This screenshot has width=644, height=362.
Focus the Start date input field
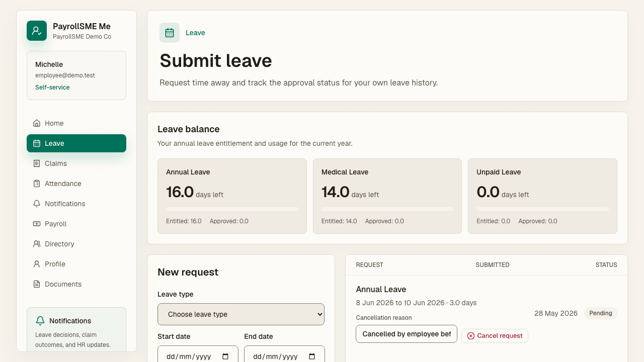tap(198, 354)
